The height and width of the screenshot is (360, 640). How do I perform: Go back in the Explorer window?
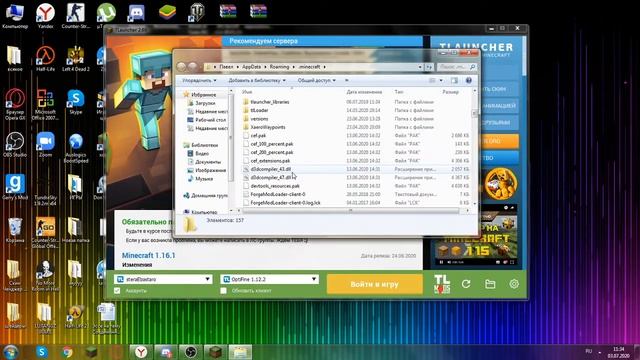[182, 67]
